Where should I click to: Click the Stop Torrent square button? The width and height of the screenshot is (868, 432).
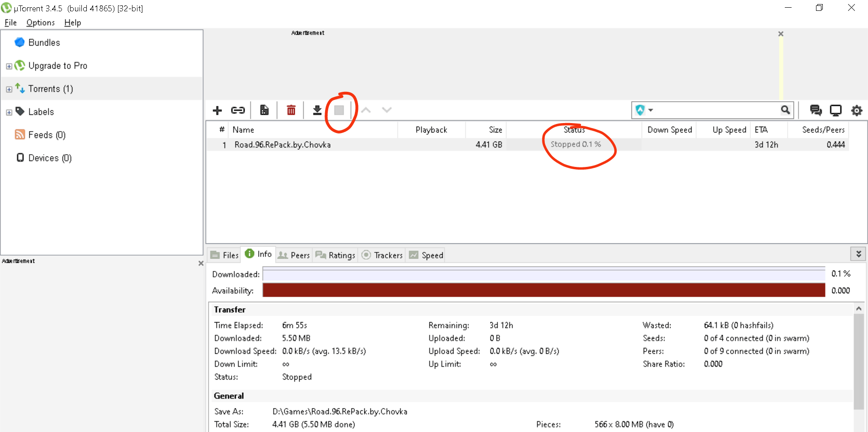339,110
